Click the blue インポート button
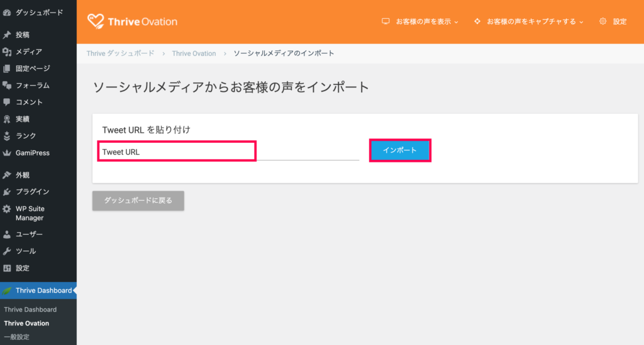The width and height of the screenshot is (644, 345). (400, 150)
